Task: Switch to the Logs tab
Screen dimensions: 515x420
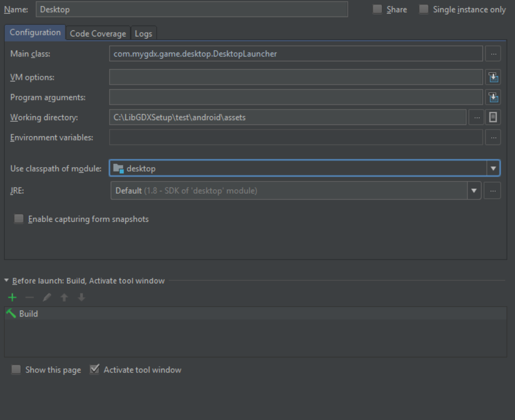Action: click(143, 33)
